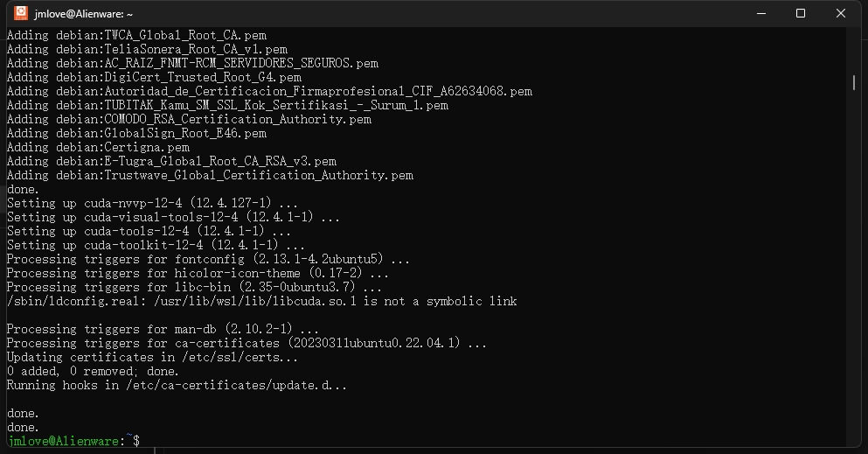Screen dimensions: 868x454
Task: Minimize the terminal window
Action: 761,13
